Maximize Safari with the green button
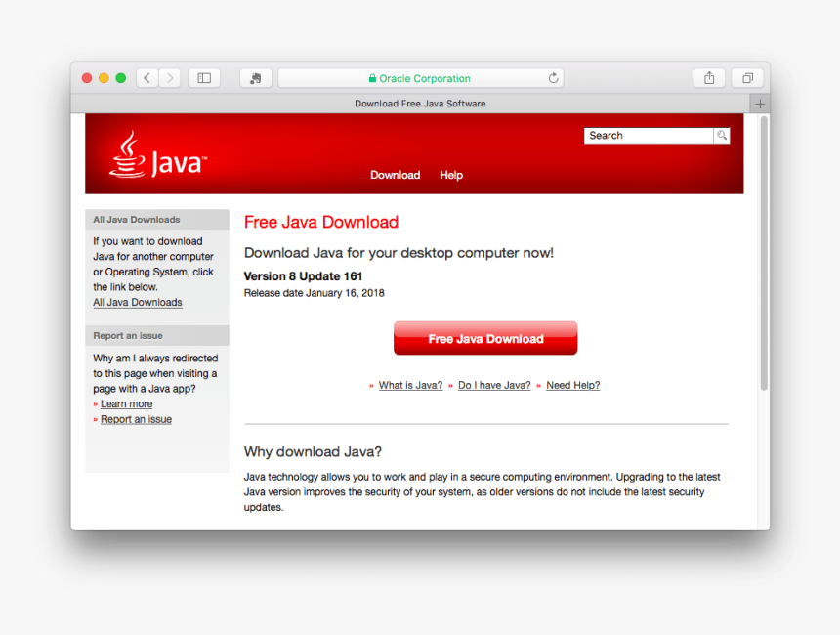 [x=121, y=78]
